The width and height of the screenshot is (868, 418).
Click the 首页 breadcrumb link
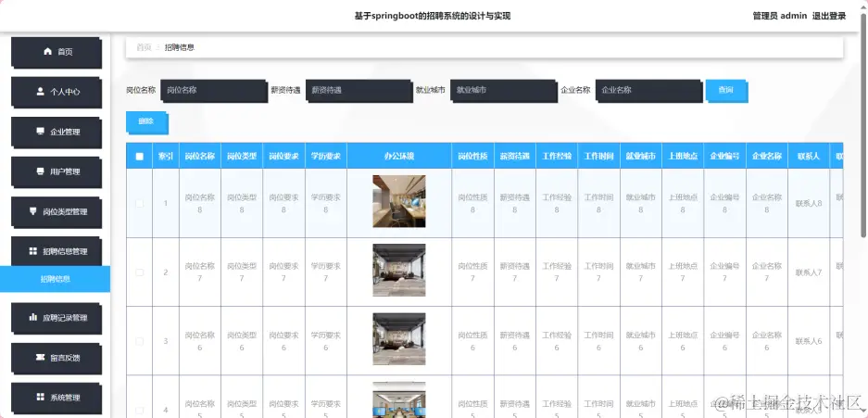pos(144,47)
